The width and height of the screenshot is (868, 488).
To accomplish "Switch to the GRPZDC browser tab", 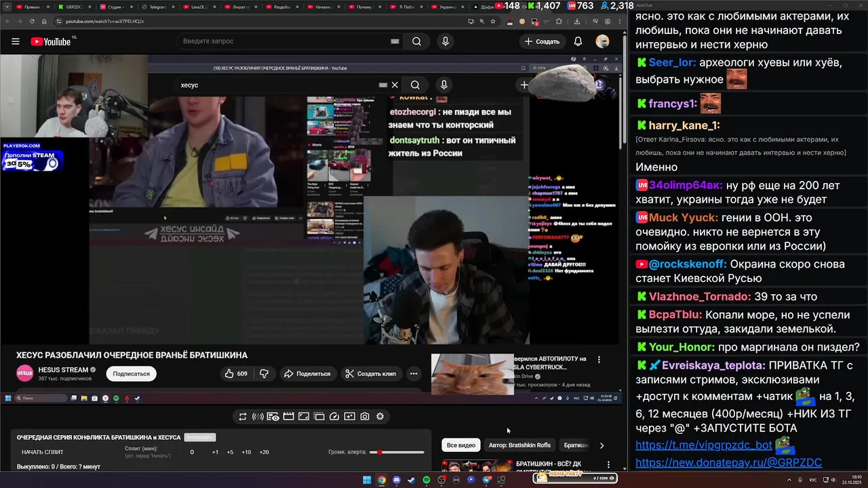I will [73, 7].
